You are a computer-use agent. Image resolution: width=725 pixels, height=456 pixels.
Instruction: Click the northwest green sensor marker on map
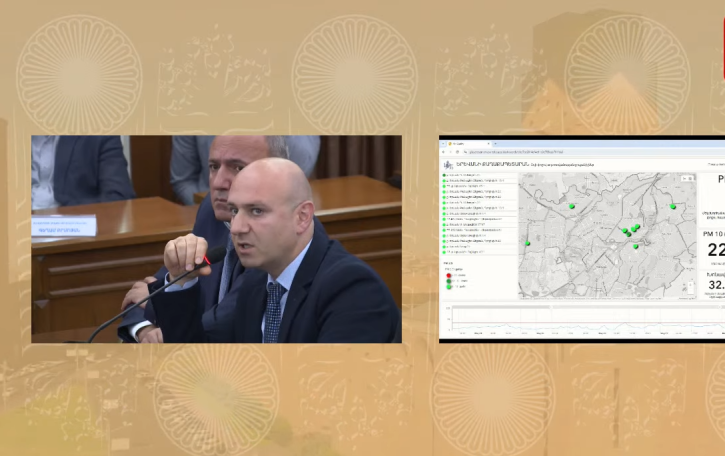572,206
